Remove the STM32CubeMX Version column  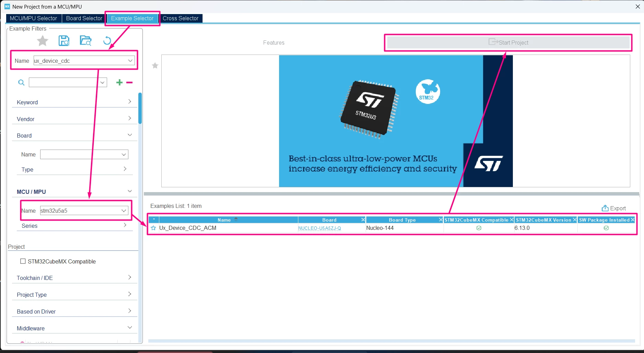[575, 220]
